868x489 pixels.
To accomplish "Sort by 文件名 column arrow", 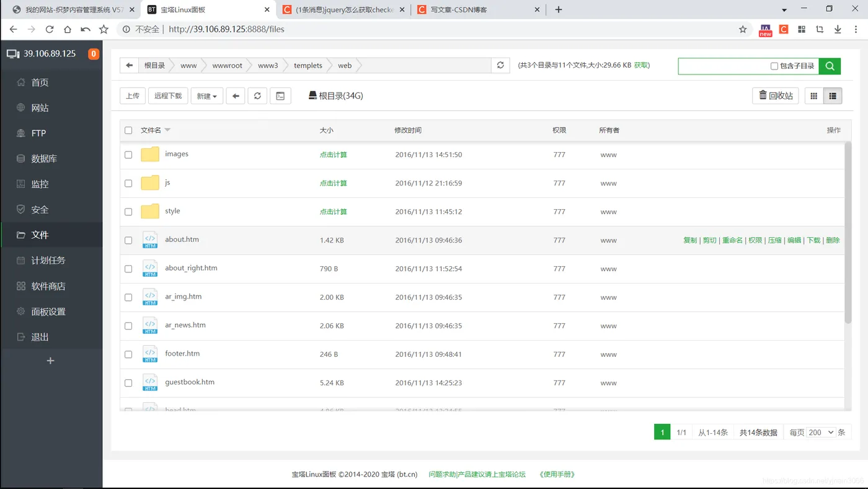I will click(167, 130).
